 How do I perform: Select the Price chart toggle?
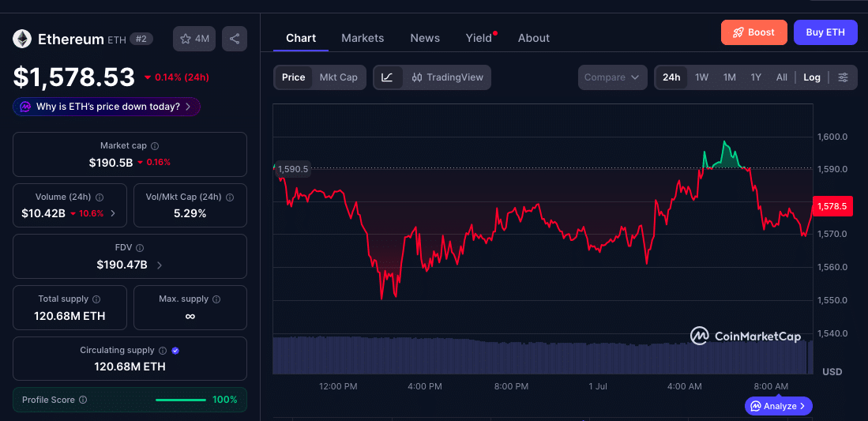point(293,77)
